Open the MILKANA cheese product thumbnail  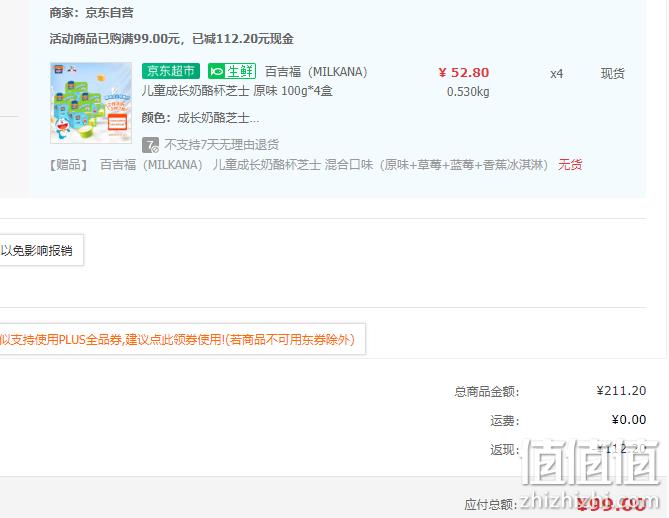click(91, 103)
